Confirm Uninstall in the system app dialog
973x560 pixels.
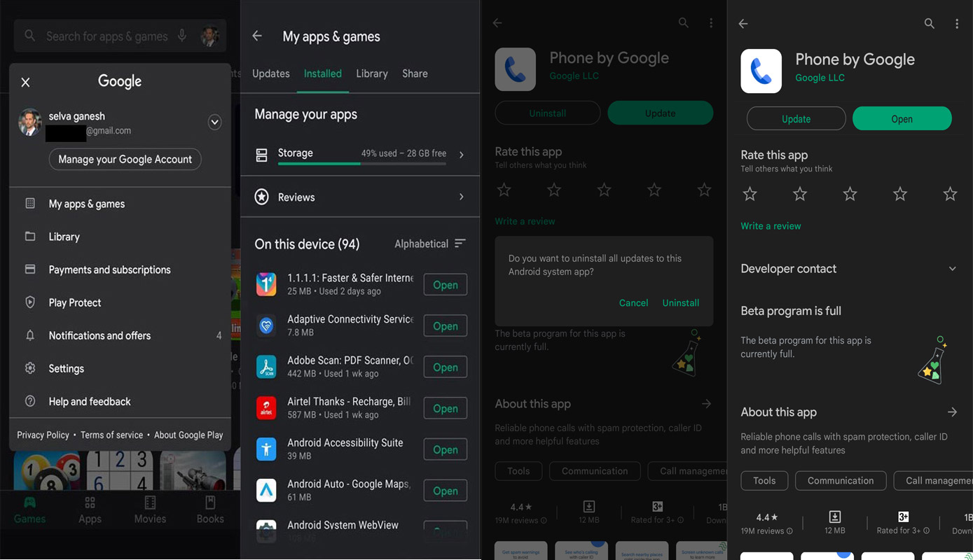pyautogui.click(x=681, y=303)
